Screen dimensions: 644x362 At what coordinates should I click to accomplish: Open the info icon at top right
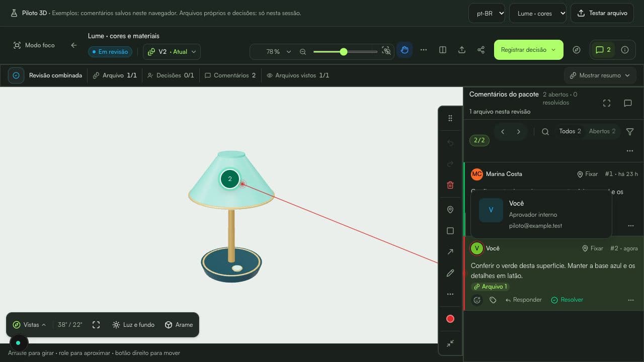tap(625, 50)
